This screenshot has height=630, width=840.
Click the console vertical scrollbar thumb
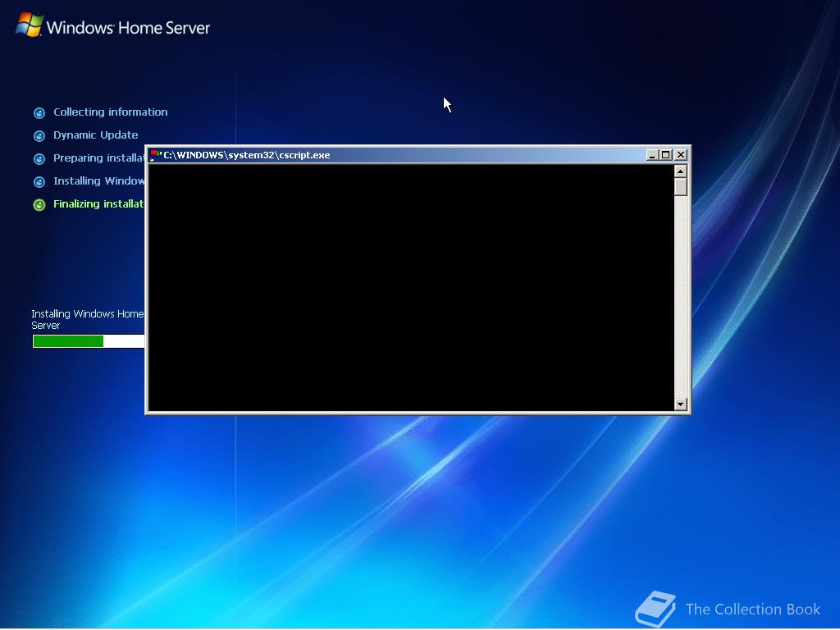coord(680,187)
